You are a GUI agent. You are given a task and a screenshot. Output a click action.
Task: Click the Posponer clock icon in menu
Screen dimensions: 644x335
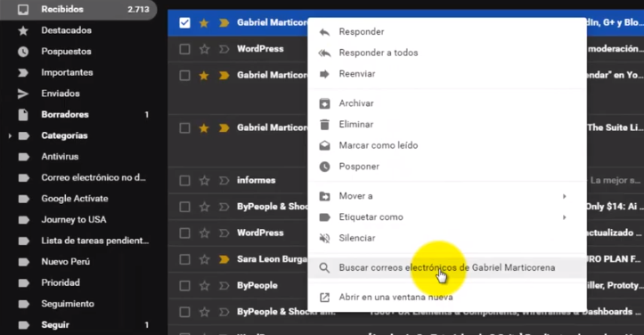point(324,167)
